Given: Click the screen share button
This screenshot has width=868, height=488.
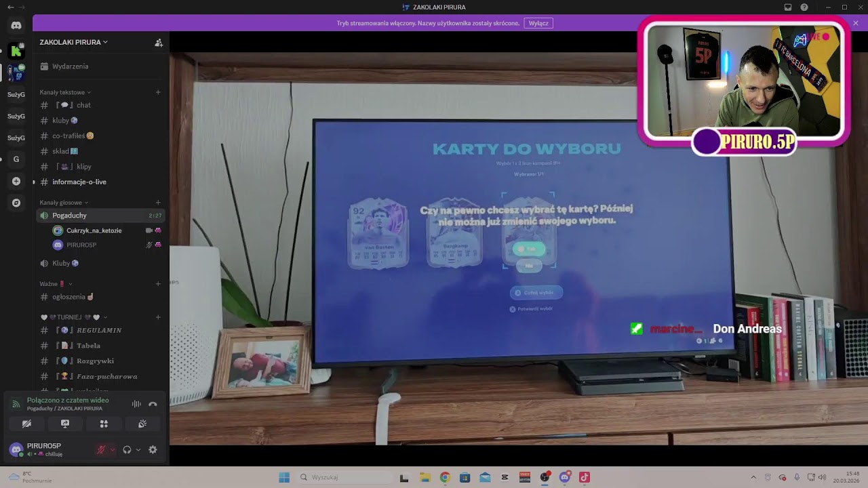Looking at the screenshot, I should click(65, 424).
